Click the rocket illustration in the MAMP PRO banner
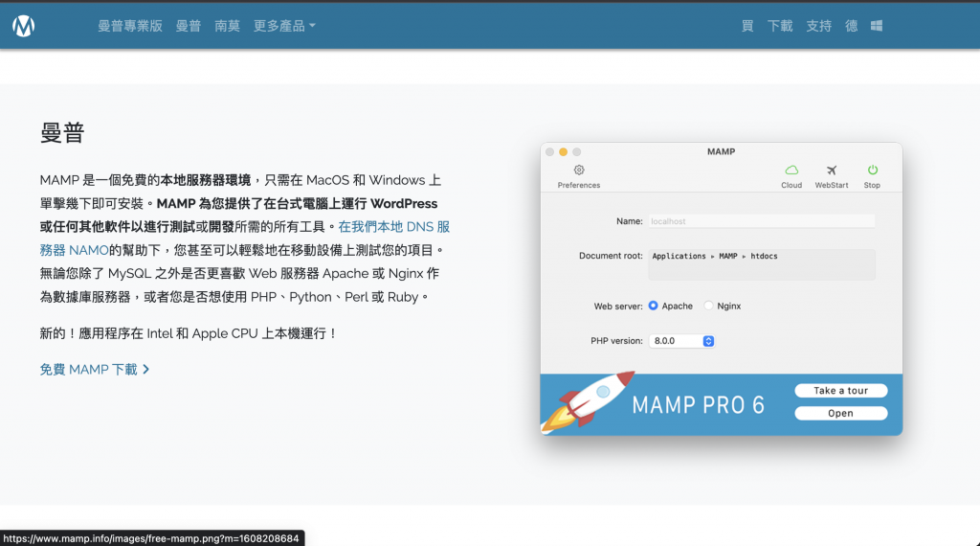The height and width of the screenshot is (546, 980). point(588,401)
